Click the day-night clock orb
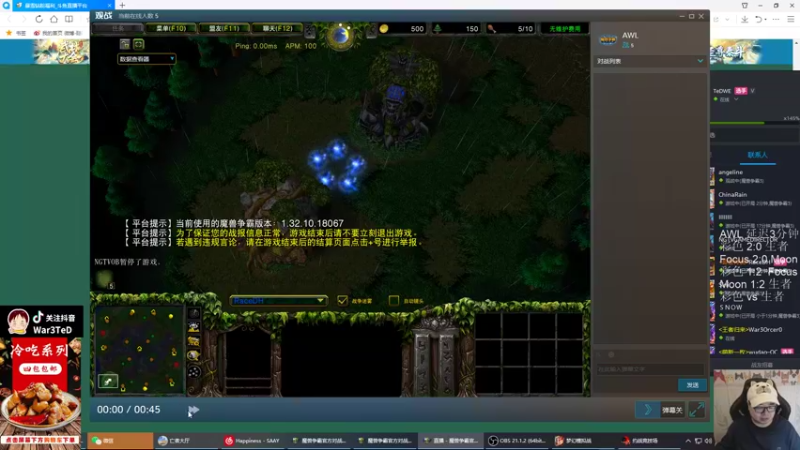The width and height of the screenshot is (800, 450). 340,36
